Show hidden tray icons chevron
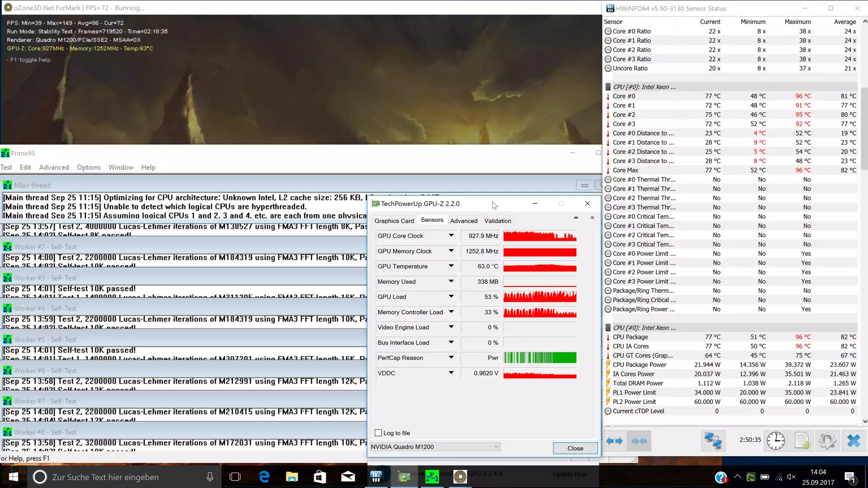 coord(737,477)
